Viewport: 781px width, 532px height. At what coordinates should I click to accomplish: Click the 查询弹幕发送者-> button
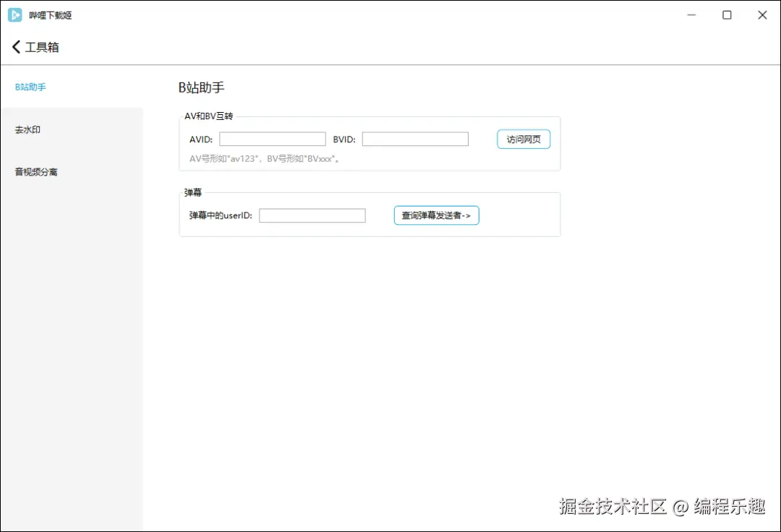pos(436,215)
